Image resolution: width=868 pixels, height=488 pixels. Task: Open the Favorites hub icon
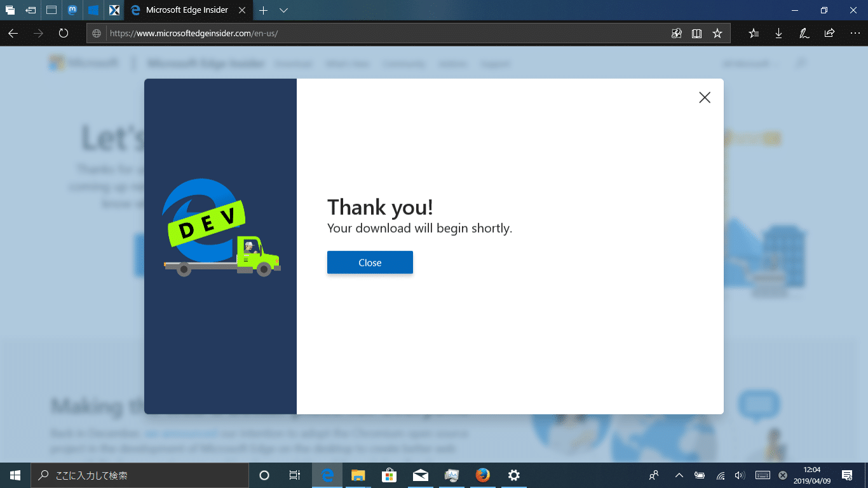point(754,34)
